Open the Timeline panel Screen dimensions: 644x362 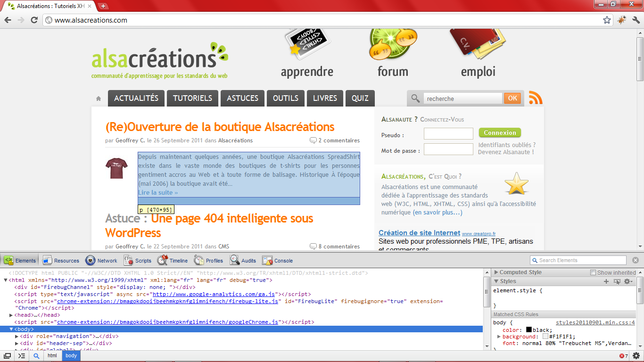(x=173, y=260)
